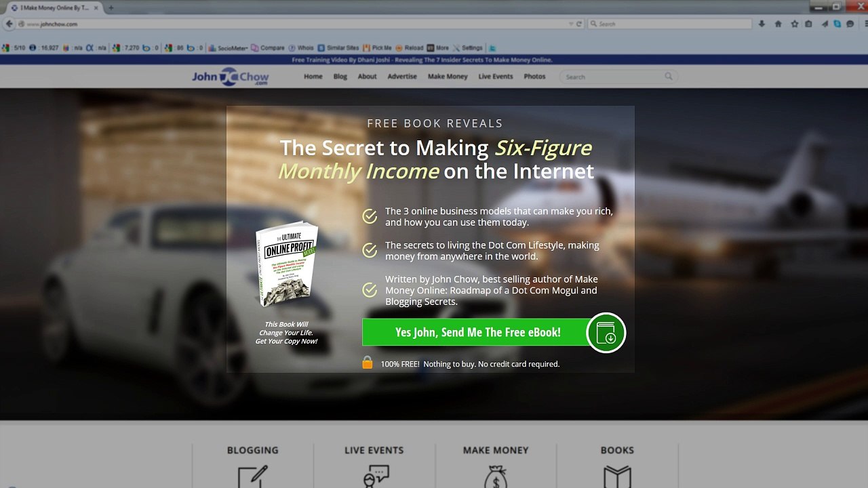The height and width of the screenshot is (488, 868).
Task: Open the address bar history dropdown arrow
Action: point(571,24)
